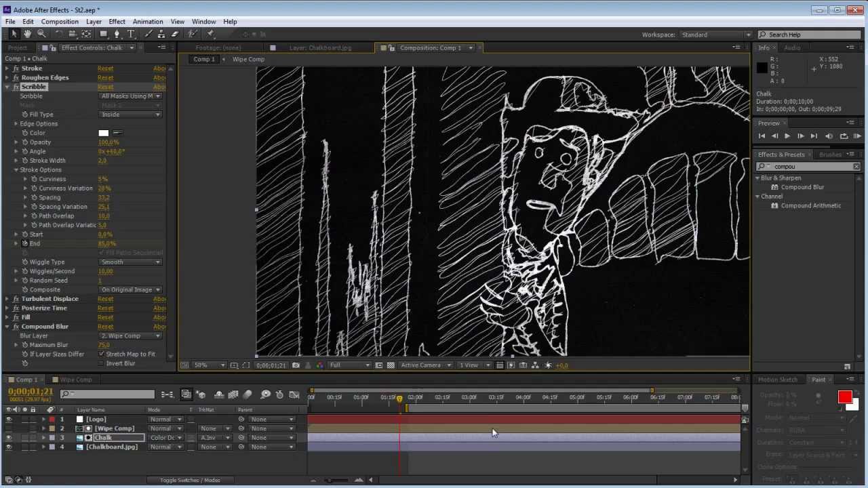
Task: Hide the Chalkboard.jpg layer eye
Action: click(x=9, y=447)
